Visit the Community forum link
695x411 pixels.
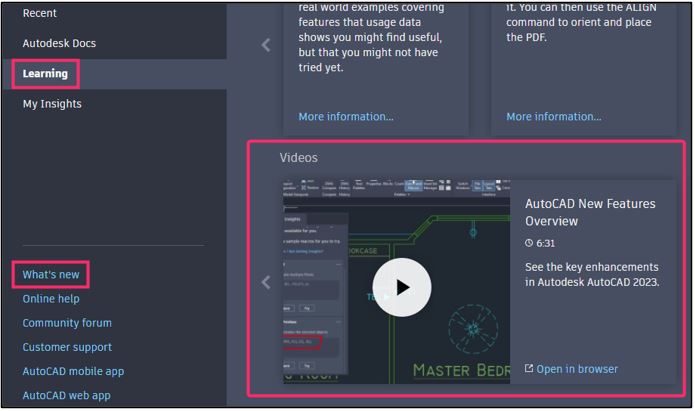pos(67,323)
